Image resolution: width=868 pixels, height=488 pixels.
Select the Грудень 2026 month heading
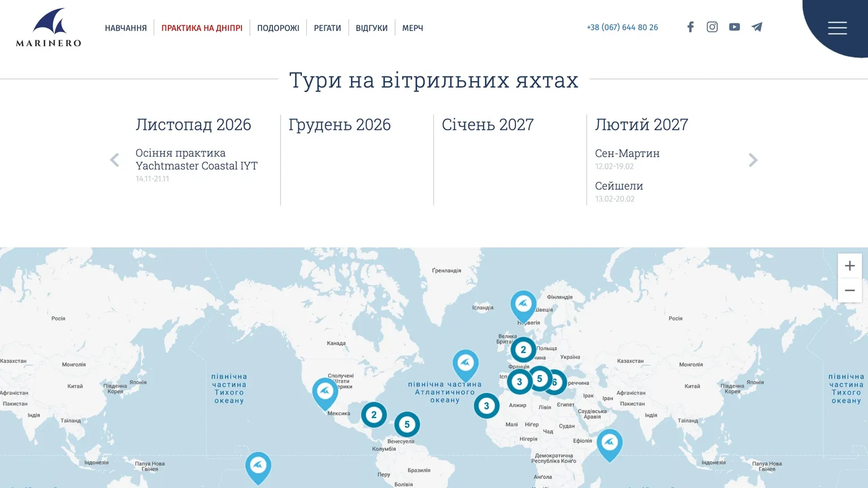pos(340,124)
